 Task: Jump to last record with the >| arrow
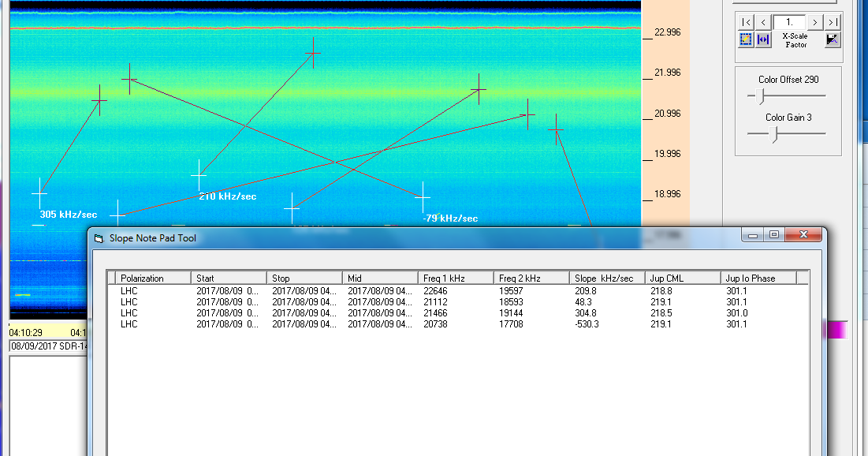tap(833, 22)
